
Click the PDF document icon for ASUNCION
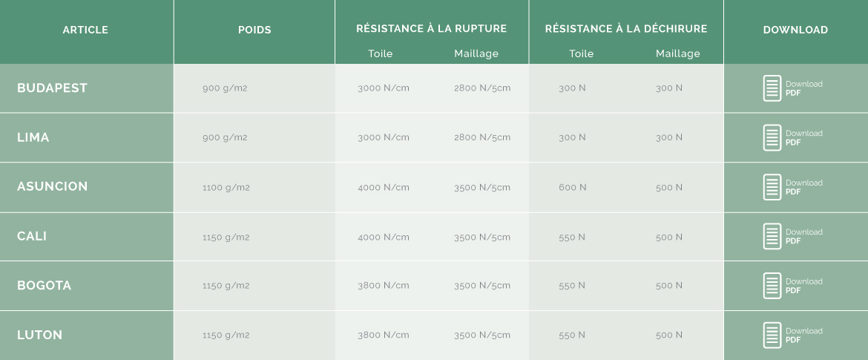tap(772, 187)
